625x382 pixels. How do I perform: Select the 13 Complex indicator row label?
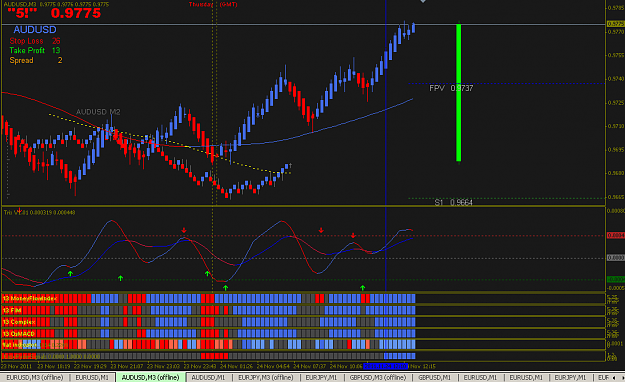coord(19,322)
